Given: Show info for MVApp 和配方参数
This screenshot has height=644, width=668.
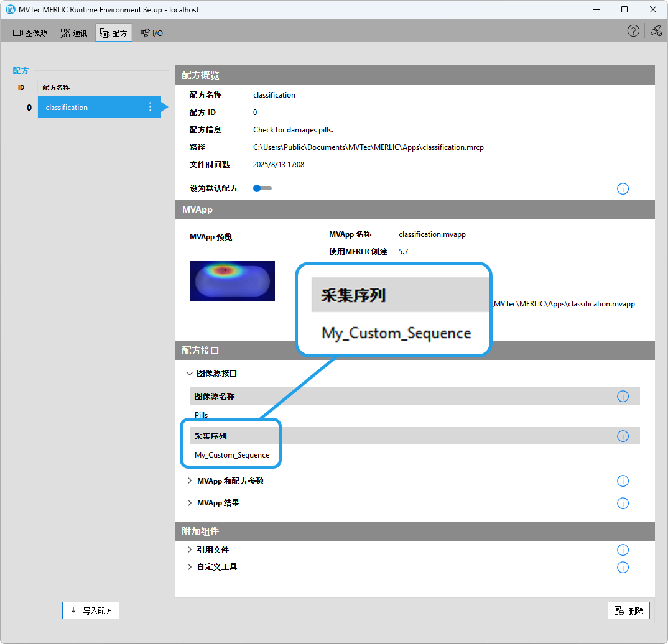Looking at the screenshot, I should coord(623,481).
